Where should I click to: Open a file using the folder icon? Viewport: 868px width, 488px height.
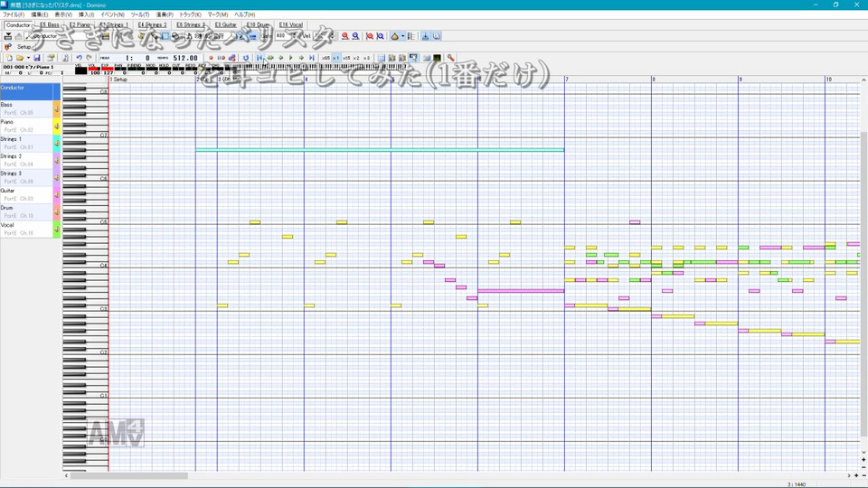tap(19, 58)
